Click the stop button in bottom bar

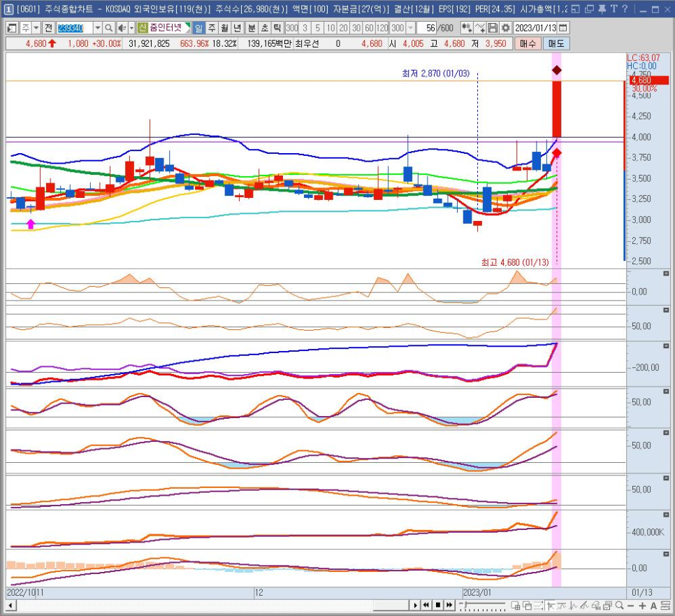[x=438, y=606]
